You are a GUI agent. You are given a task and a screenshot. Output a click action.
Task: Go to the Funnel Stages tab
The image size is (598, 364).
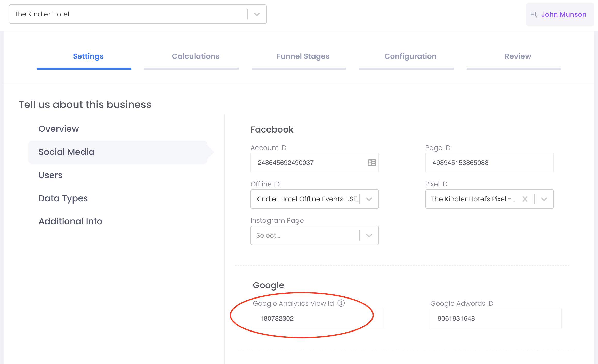(x=303, y=56)
